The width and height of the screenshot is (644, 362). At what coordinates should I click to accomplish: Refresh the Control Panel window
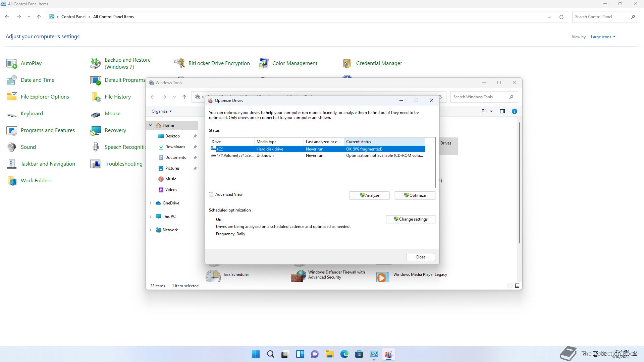[561, 17]
